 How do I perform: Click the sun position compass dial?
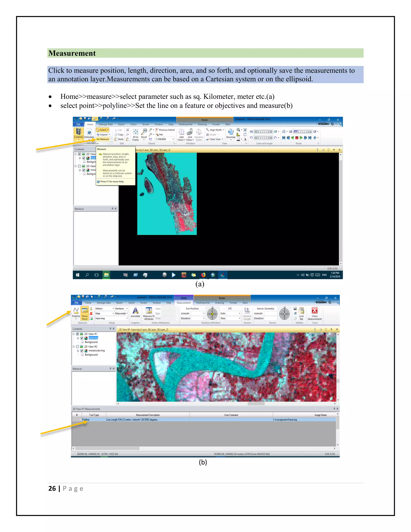[212, 314]
